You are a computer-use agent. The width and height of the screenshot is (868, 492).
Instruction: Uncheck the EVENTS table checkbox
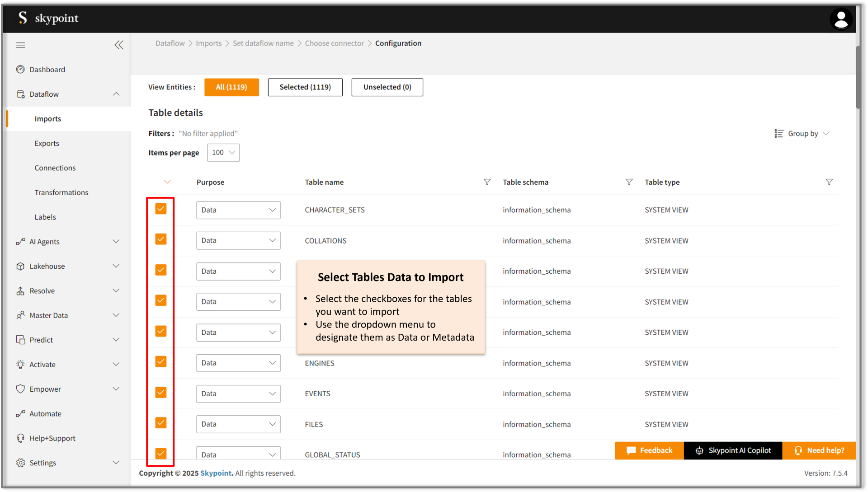tap(161, 392)
